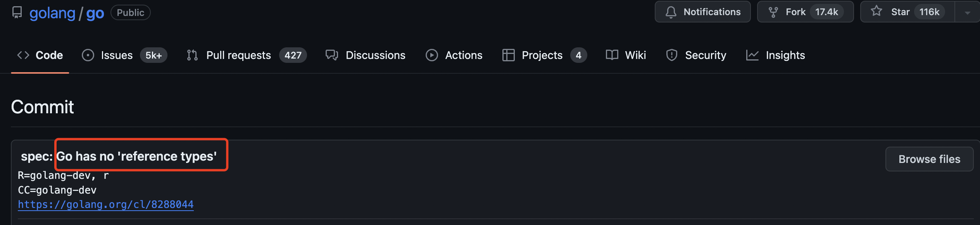This screenshot has height=225, width=980.
Task: Open the golang organization link
Action: (x=52, y=13)
